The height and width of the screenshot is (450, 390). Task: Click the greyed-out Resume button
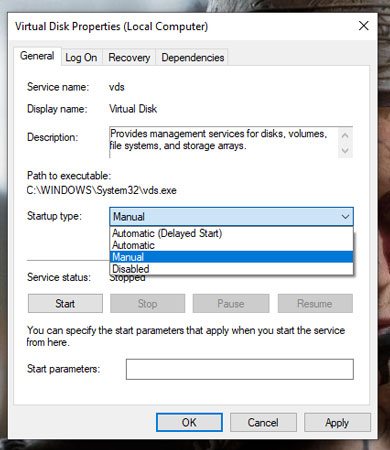pos(315,303)
